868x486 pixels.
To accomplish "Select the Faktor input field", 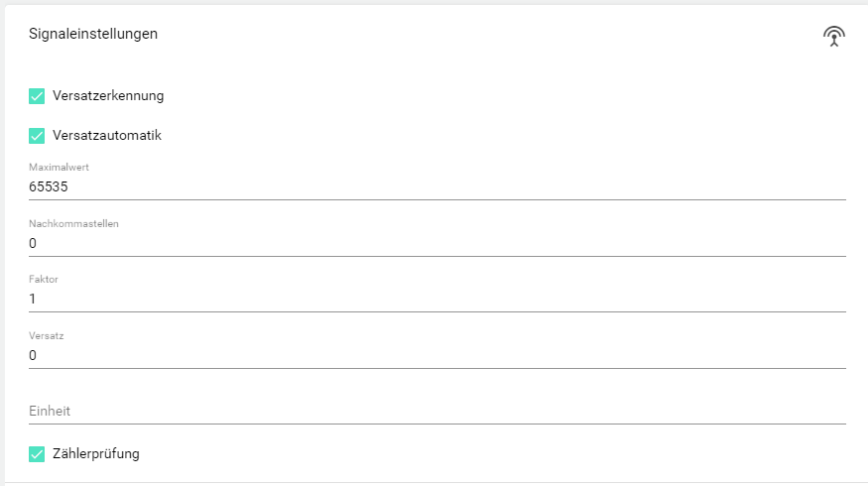I will [x=436, y=299].
